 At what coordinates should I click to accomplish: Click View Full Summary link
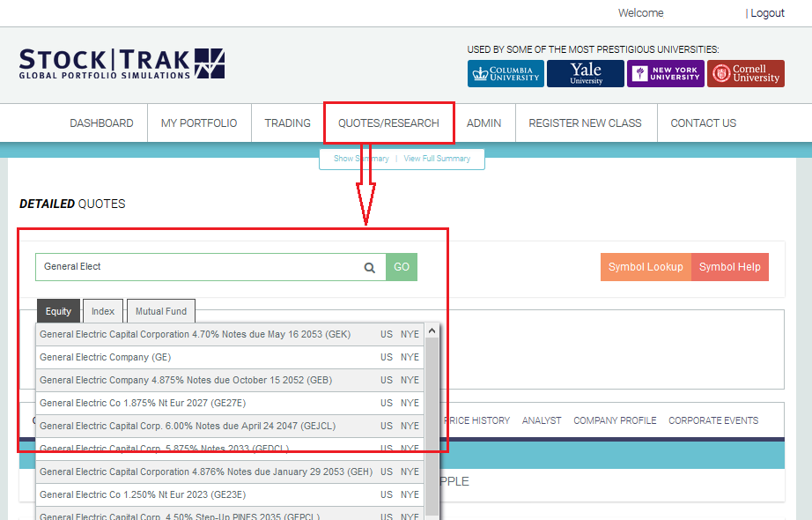437,159
